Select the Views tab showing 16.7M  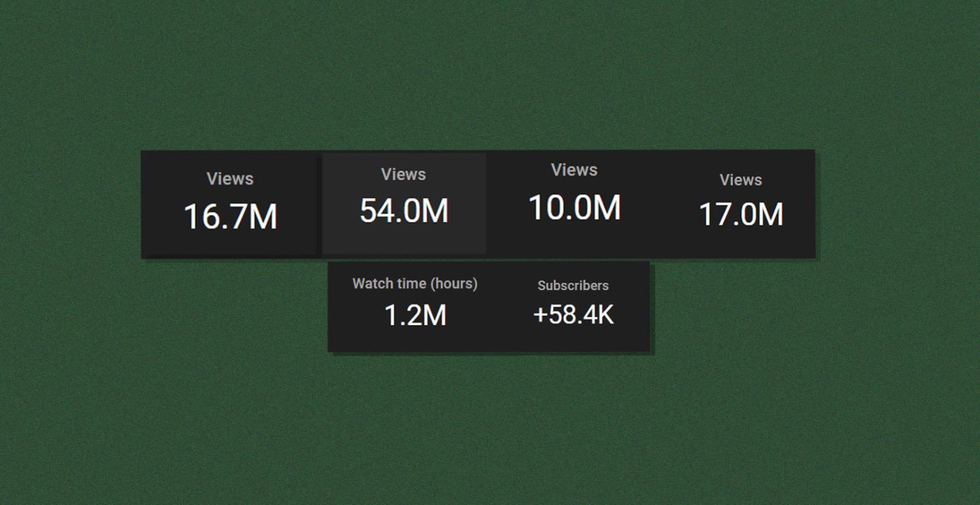click(x=230, y=203)
